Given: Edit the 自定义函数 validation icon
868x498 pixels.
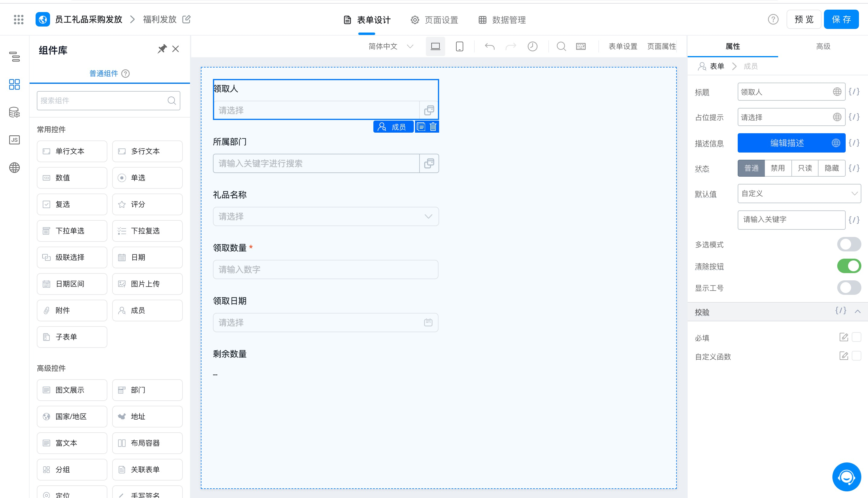Looking at the screenshot, I should 844,356.
